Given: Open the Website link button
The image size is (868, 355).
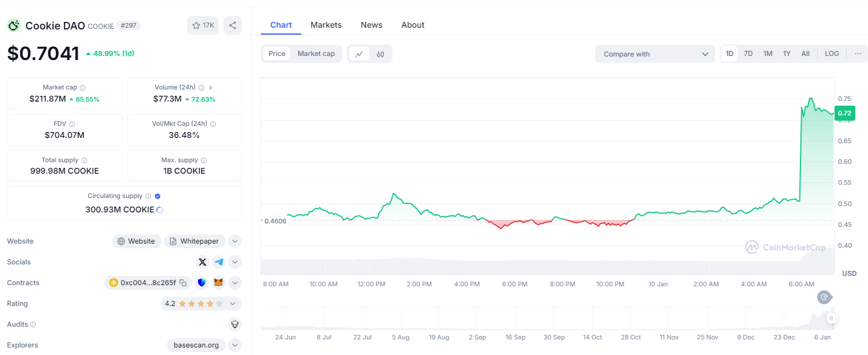Looking at the screenshot, I should pyautogui.click(x=136, y=241).
